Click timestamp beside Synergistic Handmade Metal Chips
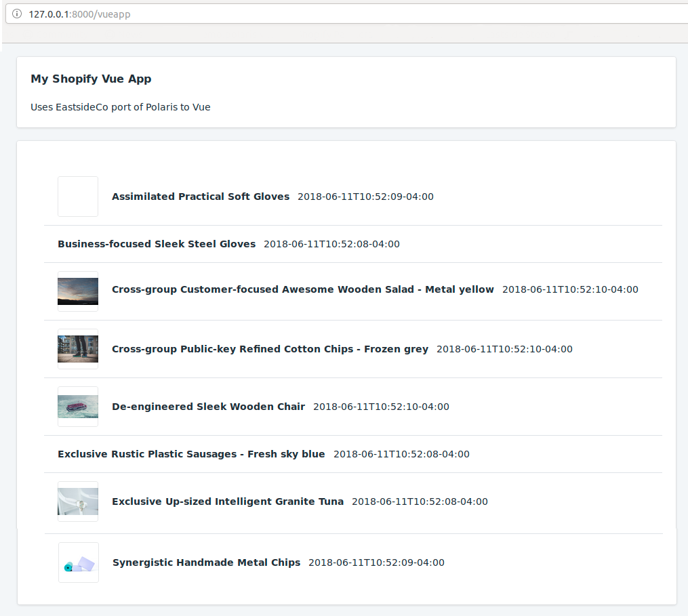 376,562
